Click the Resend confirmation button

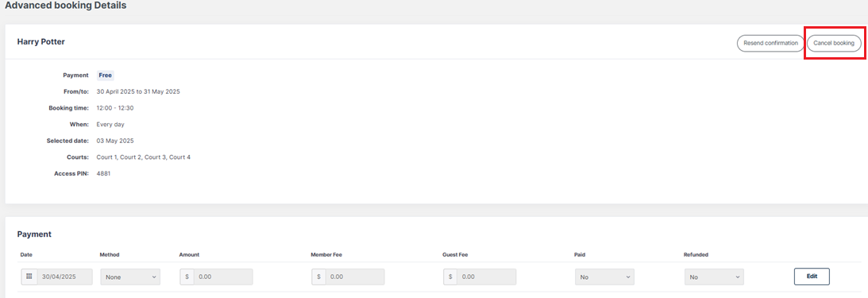point(770,43)
